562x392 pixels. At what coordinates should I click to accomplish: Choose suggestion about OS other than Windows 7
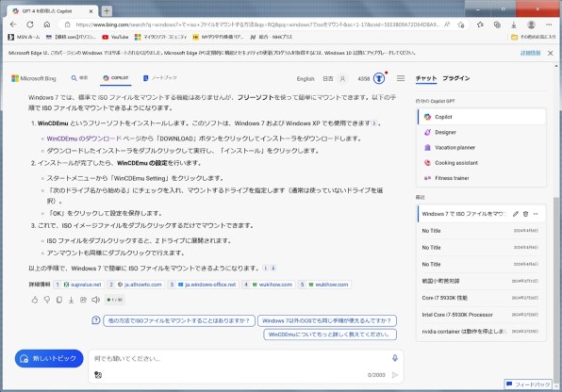(327, 320)
